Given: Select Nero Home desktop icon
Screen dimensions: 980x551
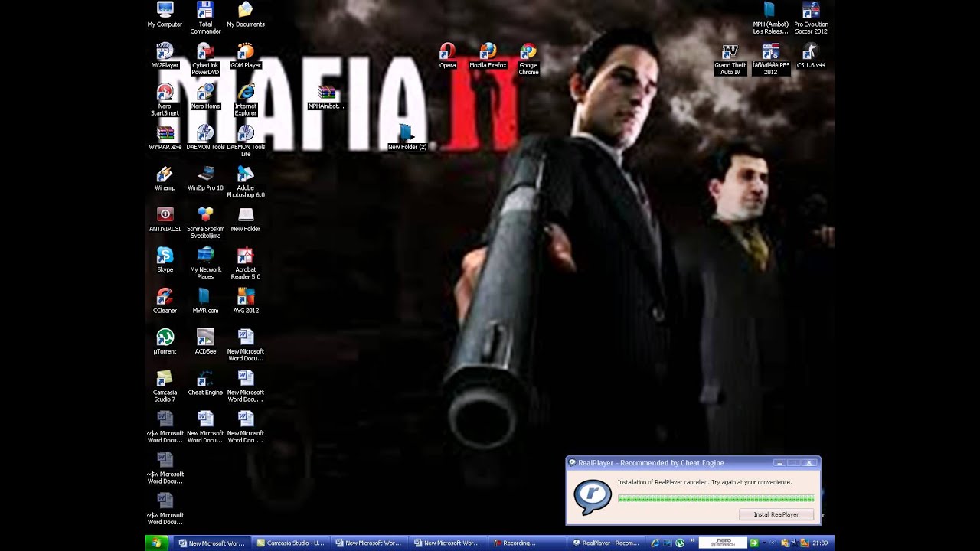Looking at the screenshot, I should click(x=205, y=96).
